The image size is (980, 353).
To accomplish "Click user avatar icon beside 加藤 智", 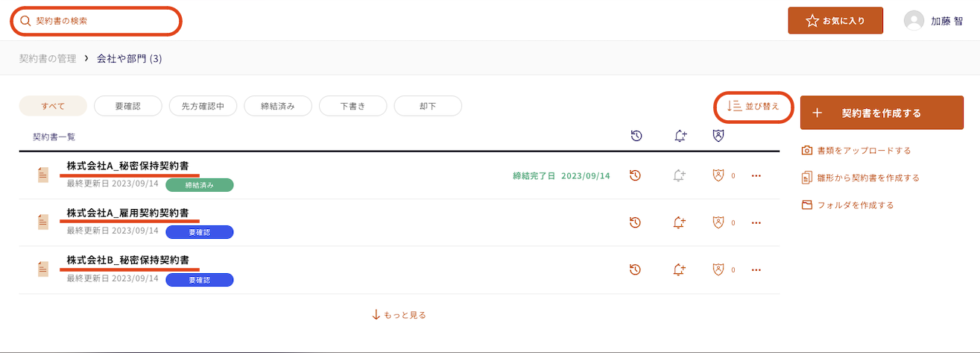I will 914,21.
